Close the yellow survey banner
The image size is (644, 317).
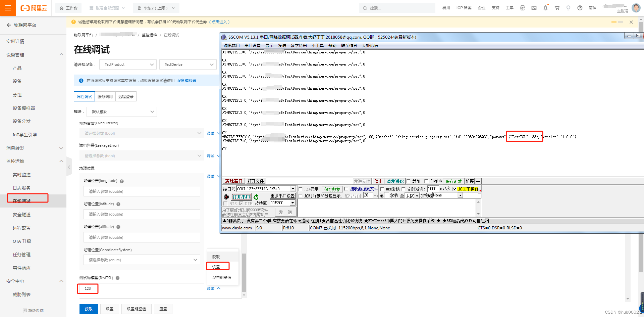(631, 22)
